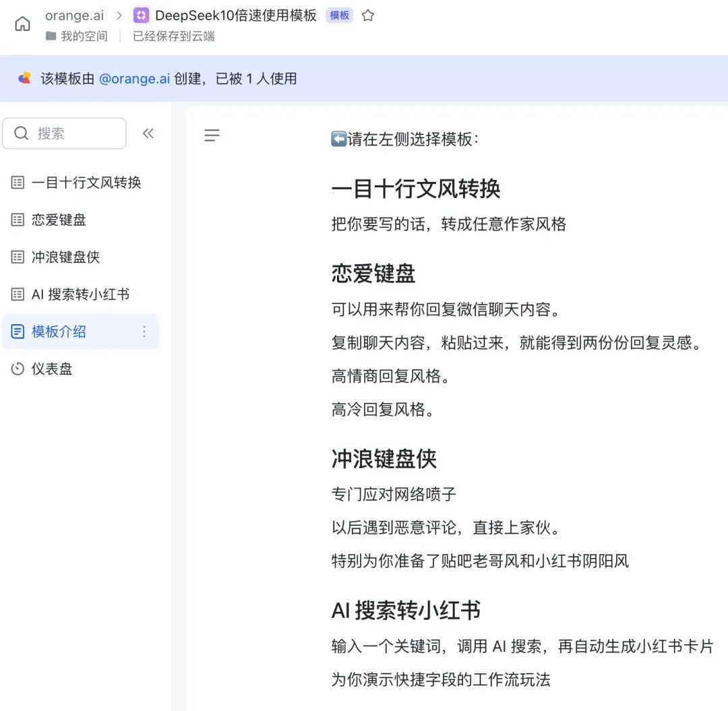Open AI 搜索转小红书 in the sidebar
Screen dimensions: 728x711
coord(80,295)
